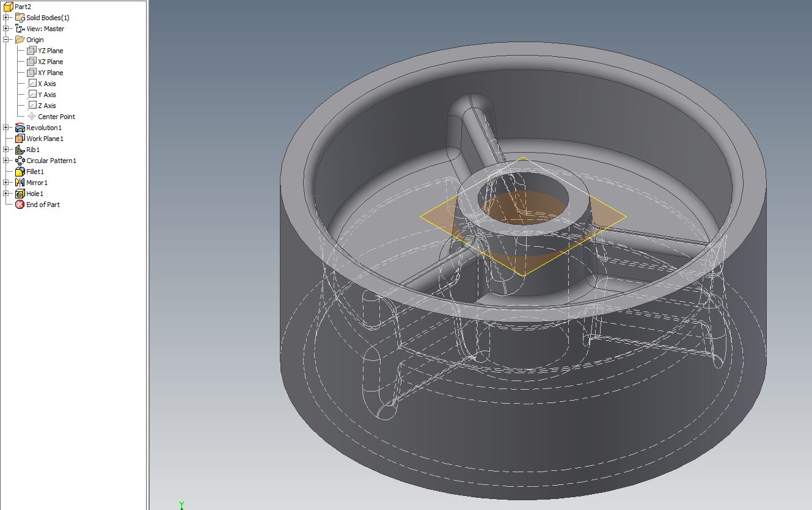Click the View: Master icon

point(20,29)
